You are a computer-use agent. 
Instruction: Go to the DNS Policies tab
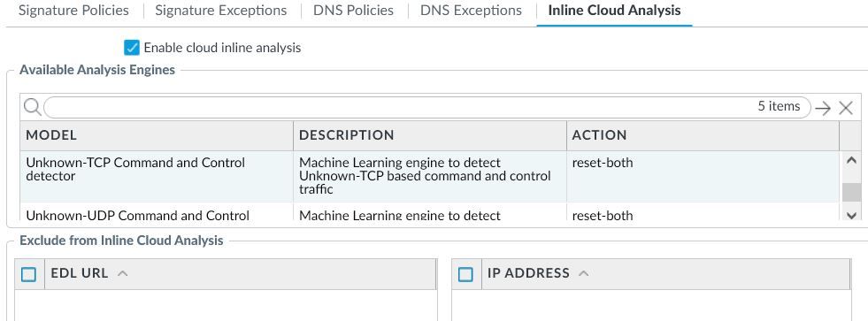click(353, 11)
